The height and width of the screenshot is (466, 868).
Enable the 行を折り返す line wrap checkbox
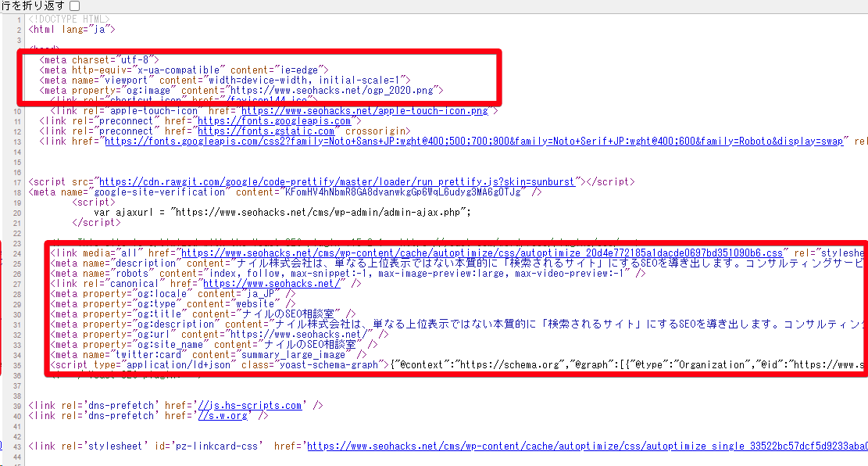click(75, 6)
